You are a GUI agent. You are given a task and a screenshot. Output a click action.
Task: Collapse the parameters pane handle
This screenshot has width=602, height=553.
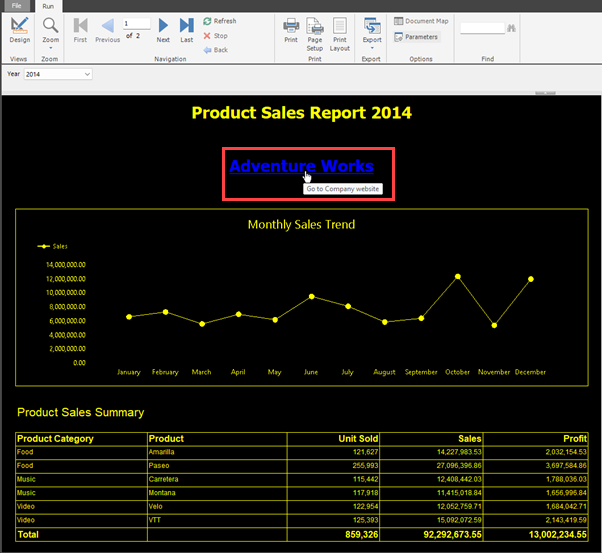[x=545, y=93]
